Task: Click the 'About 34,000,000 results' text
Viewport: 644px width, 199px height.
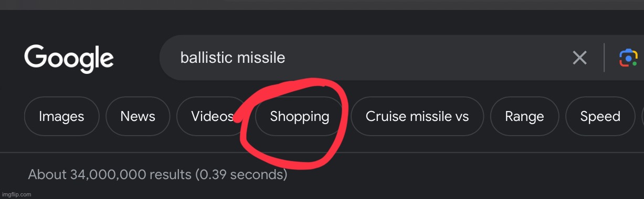Action: (x=109, y=174)
